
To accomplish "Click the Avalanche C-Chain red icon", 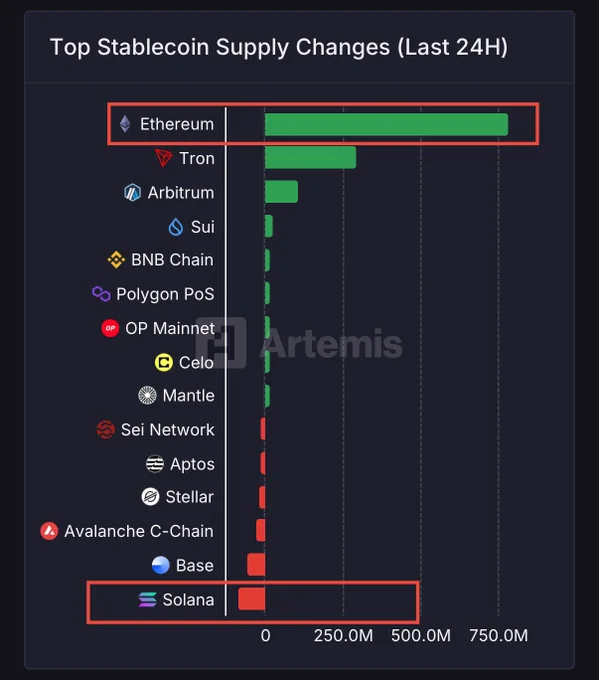I will click(x=49, y=531).
